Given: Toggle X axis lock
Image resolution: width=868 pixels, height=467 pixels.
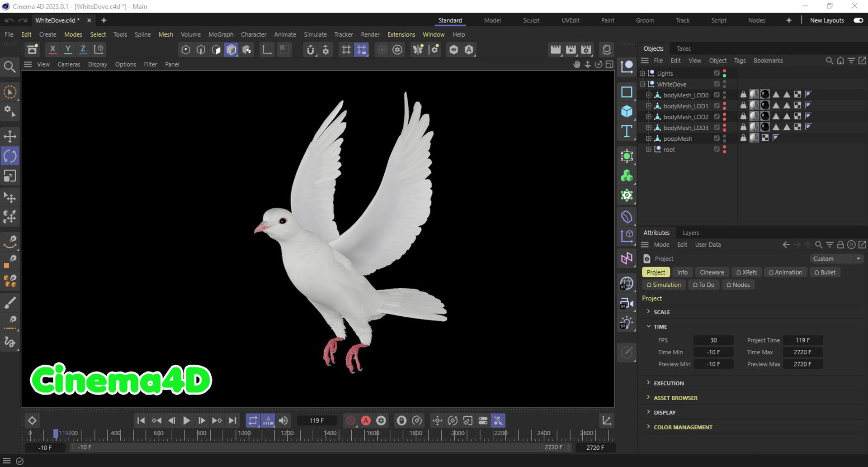Looking at the screenshot, I should [52, 49].
